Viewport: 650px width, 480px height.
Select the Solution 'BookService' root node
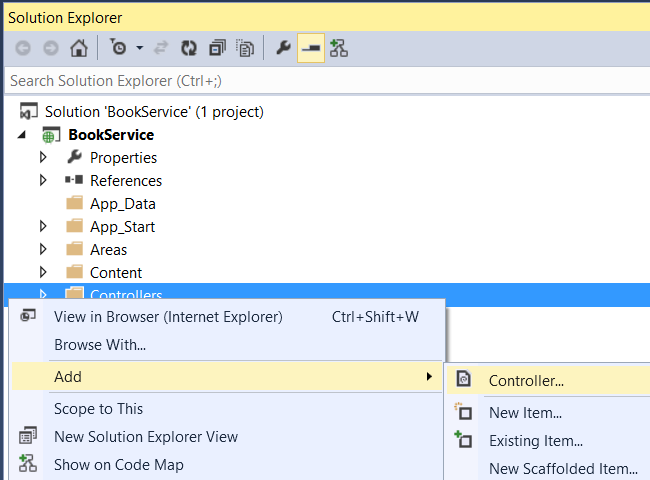(x=154, y=111)
